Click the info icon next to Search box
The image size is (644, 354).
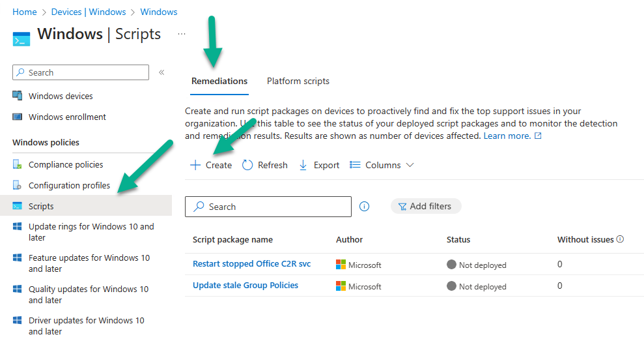(x=364, y=207)
